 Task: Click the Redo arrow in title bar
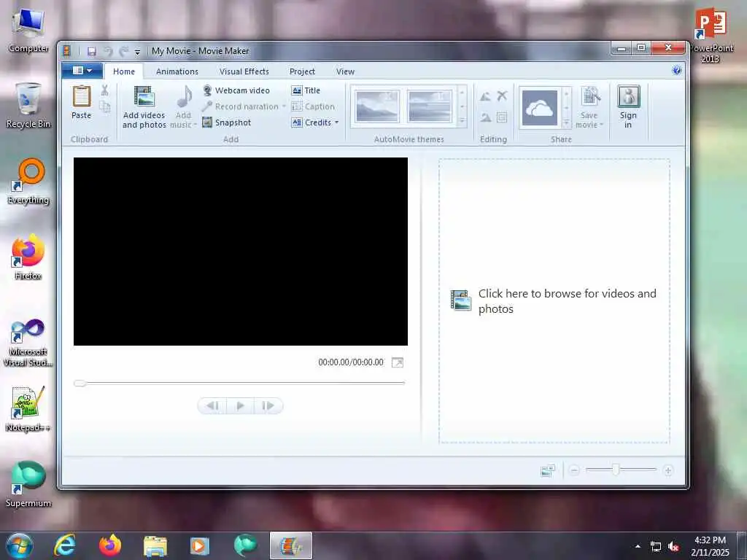(123, 52)
